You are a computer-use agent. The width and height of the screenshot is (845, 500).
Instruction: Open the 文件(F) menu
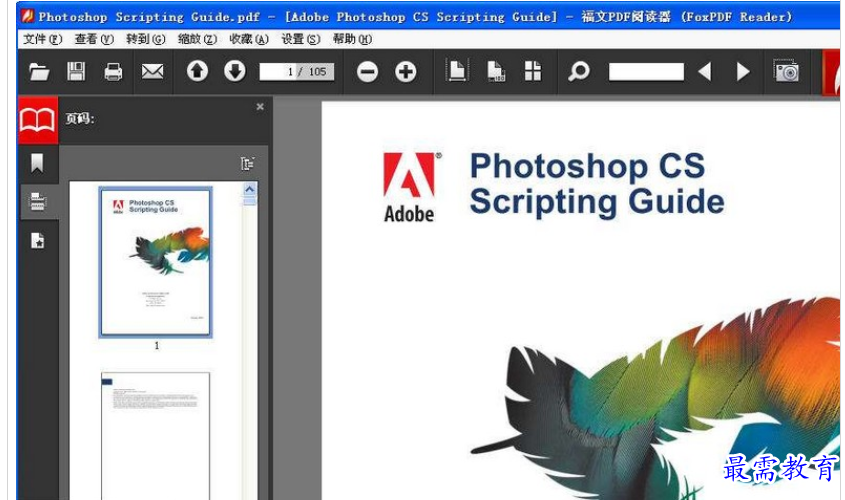[43, 39]
